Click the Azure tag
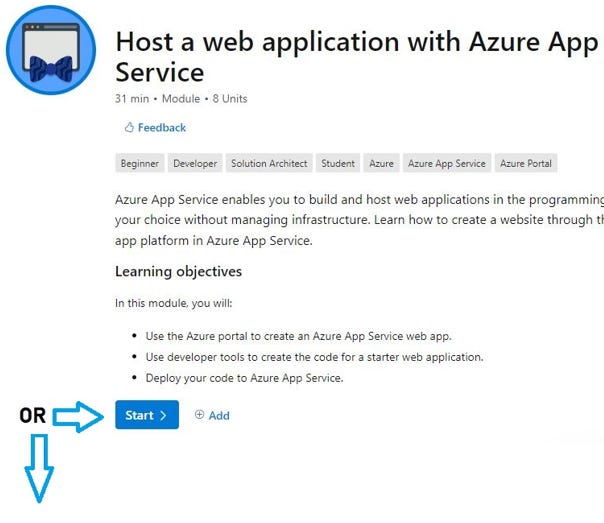Viewport: 604px width, 523px height. point(381,163)
